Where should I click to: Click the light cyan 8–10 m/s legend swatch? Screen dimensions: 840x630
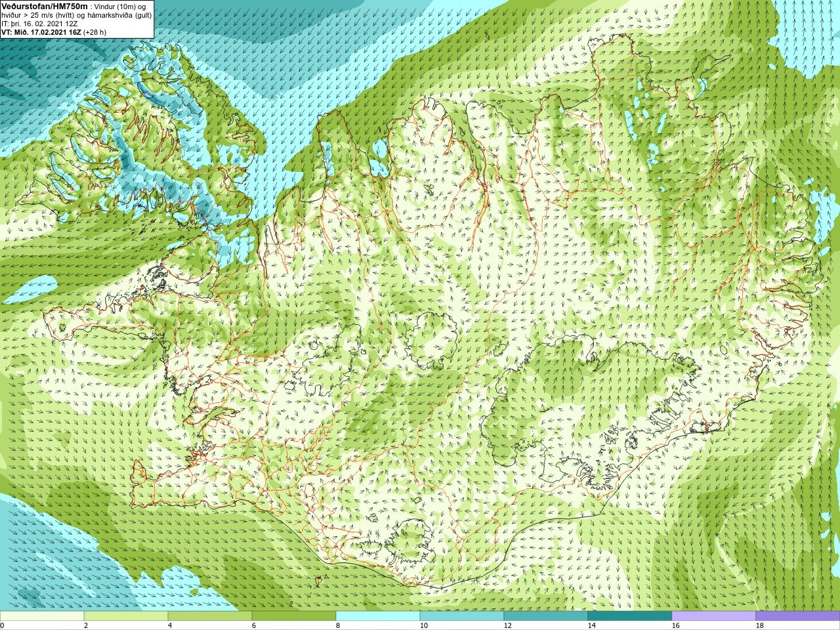378,616
